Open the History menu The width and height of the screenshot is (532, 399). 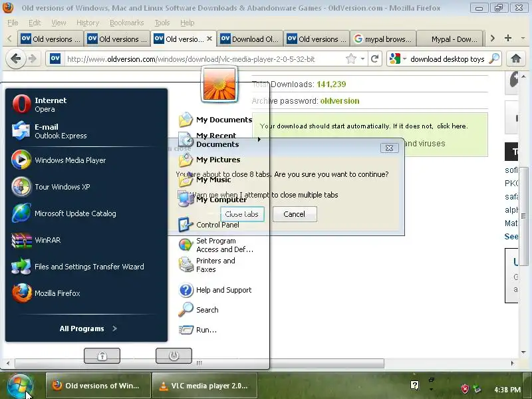[88, 23]
